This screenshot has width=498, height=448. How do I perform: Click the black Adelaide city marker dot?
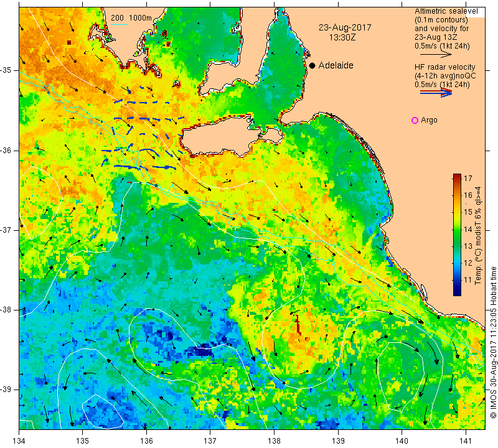coord(312,65)
